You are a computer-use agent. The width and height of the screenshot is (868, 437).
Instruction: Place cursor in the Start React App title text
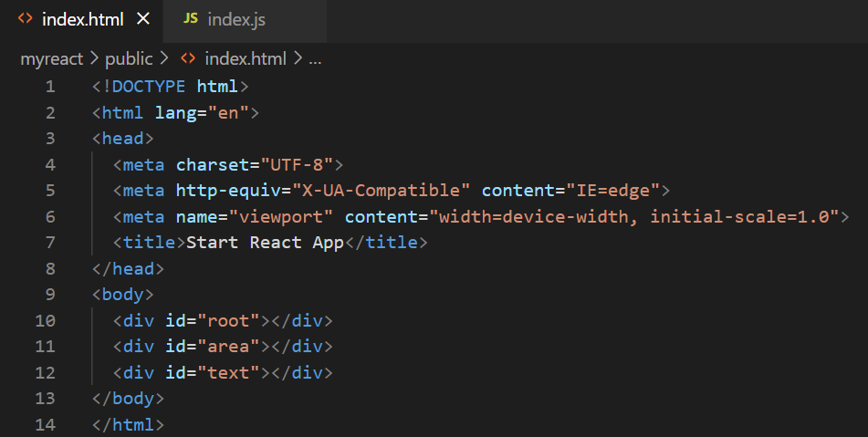(266, 243)
